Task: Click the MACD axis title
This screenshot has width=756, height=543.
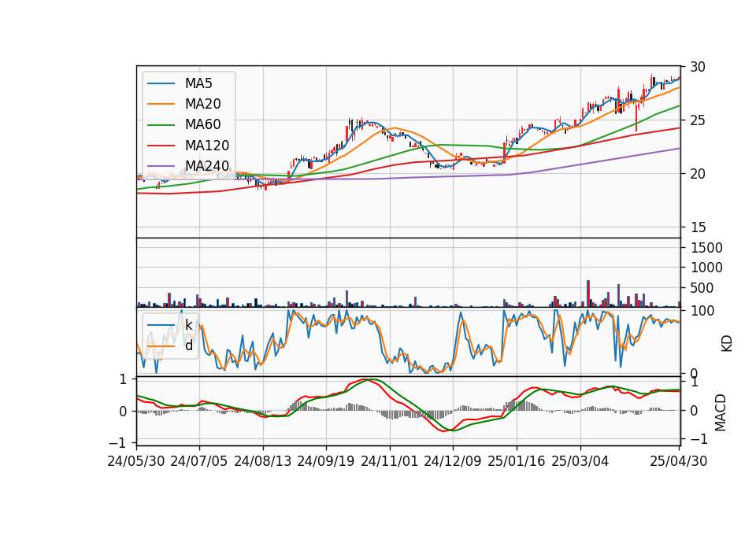Action: (721, 412)
